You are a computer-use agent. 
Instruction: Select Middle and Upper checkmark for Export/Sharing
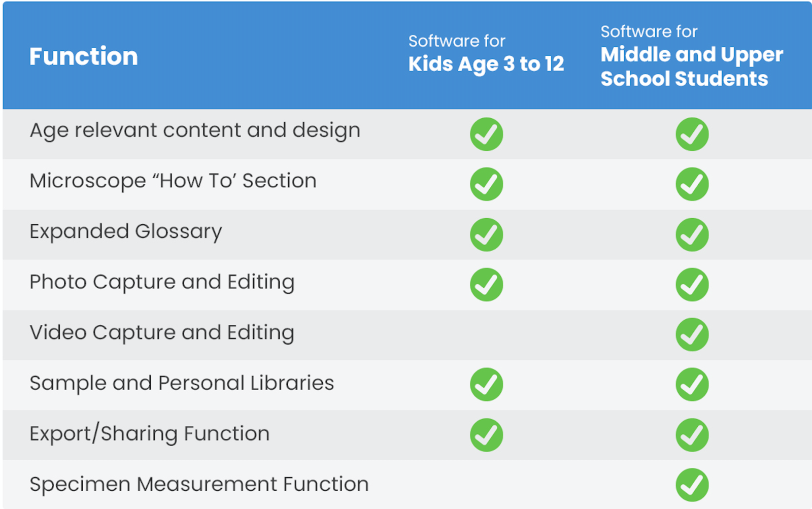coord(692,435)
